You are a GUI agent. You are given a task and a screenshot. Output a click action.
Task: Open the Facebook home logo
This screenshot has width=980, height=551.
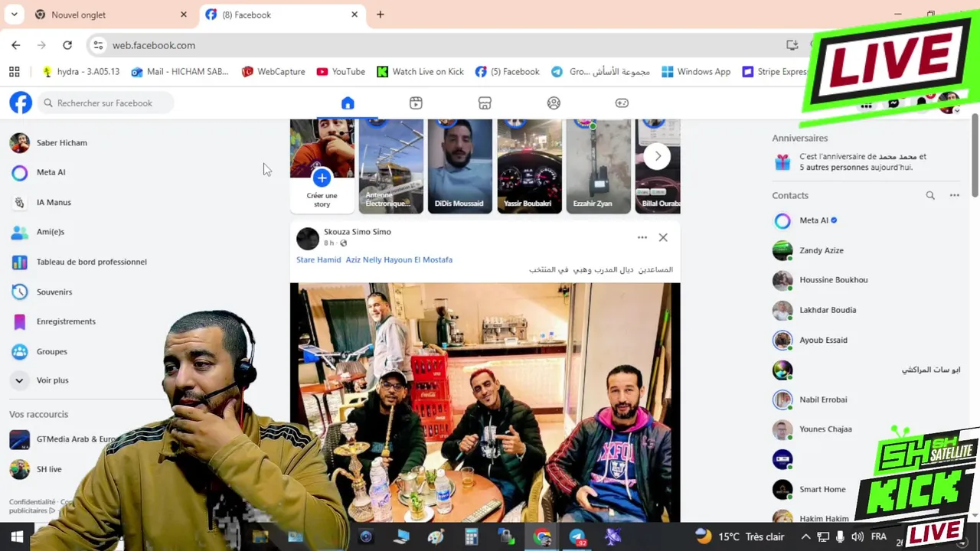click(x=21, y=103)
